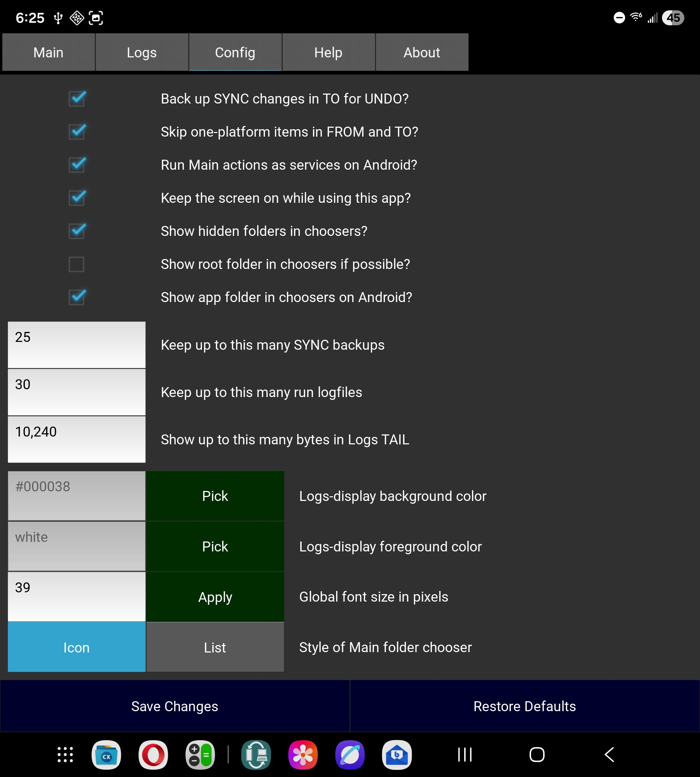Select List style for folder chooser
This screenshot has height=777, width=700.
click(x=215, y=647)
